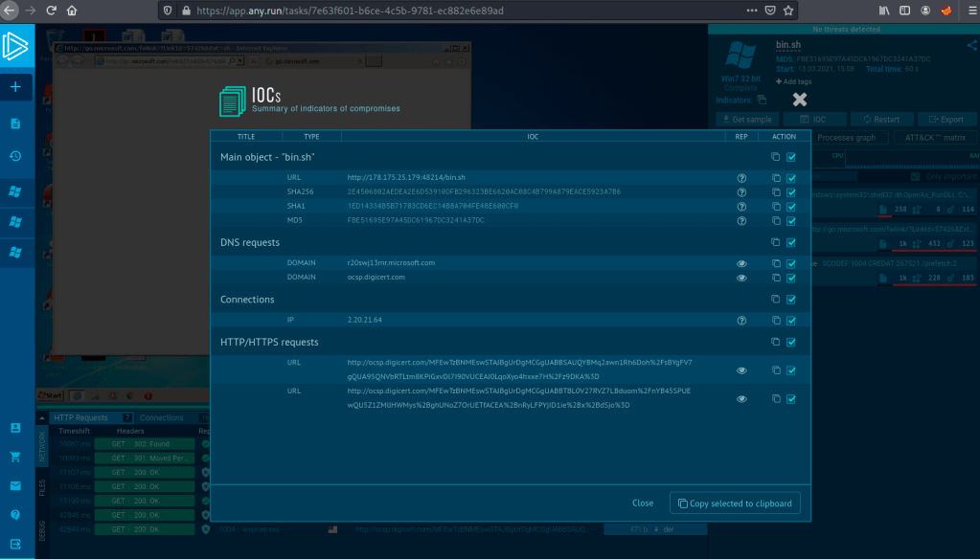980x559 pixels.
Task: View reputation of r20swj13mr.microsoft.com via eye icon
Action: (x=741, y=262)
